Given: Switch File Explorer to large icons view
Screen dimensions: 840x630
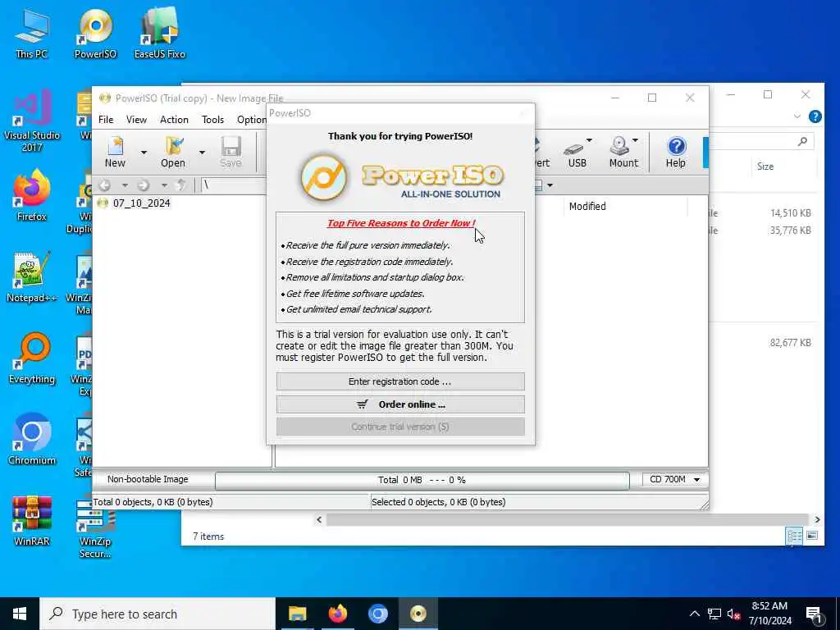Looking at the screenshot, I should (812, 536).
